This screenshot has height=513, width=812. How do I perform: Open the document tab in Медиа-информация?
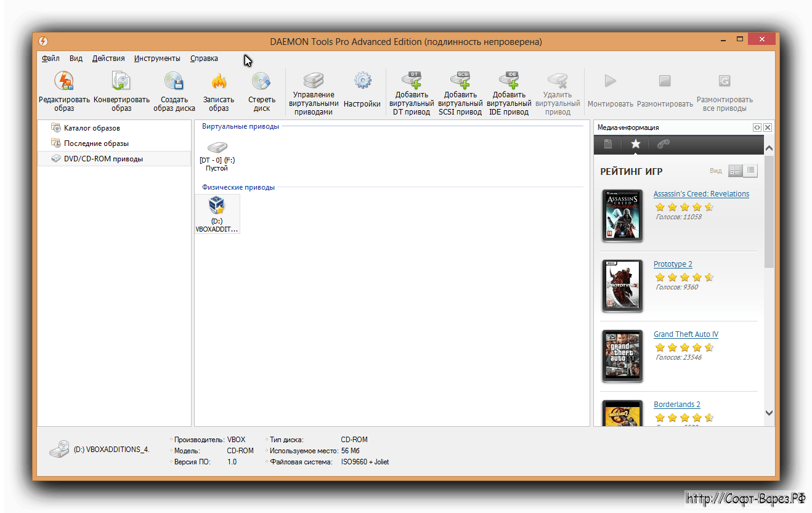pos(608,144)
